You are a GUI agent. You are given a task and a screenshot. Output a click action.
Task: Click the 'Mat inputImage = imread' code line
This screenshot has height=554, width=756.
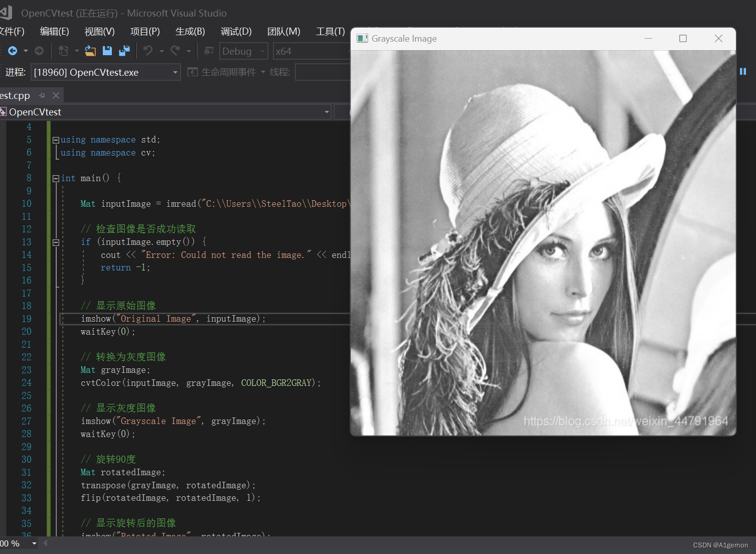coord(215,204)
